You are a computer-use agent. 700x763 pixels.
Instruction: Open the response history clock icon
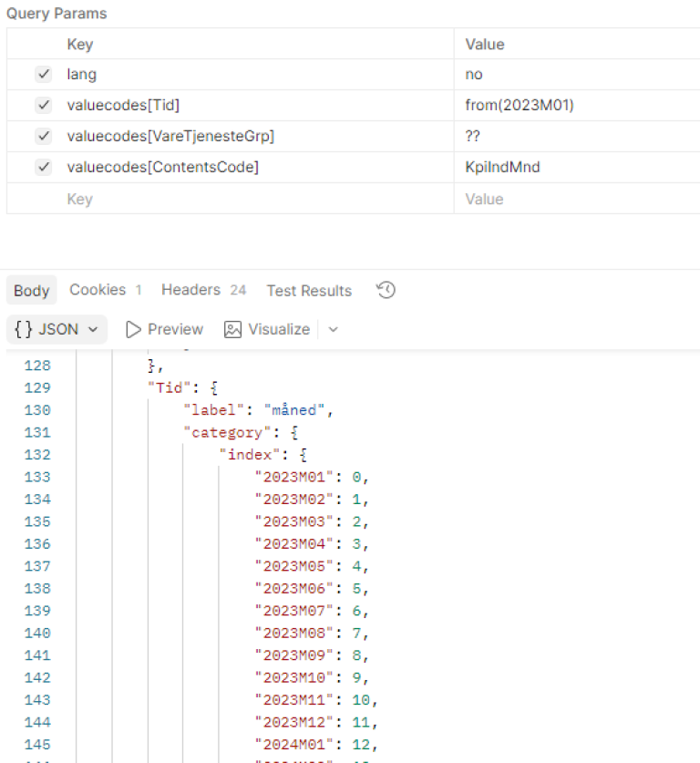coord(386,290)
